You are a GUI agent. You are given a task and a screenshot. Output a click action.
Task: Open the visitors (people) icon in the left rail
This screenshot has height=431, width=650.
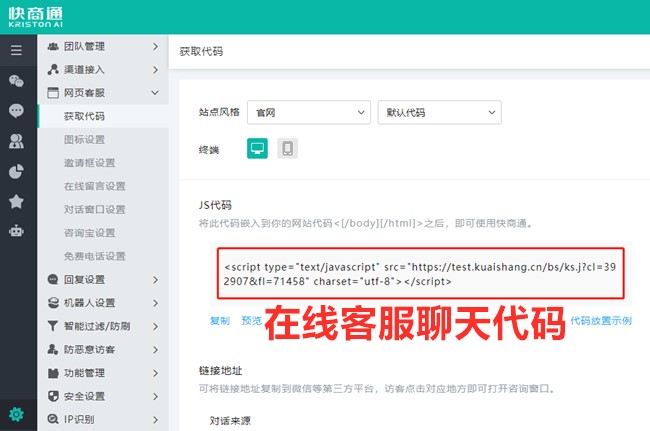16,141
